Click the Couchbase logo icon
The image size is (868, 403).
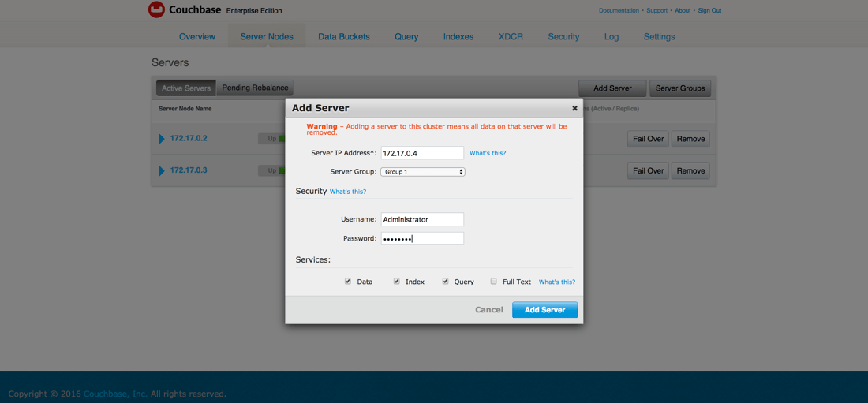click(157, 10)
